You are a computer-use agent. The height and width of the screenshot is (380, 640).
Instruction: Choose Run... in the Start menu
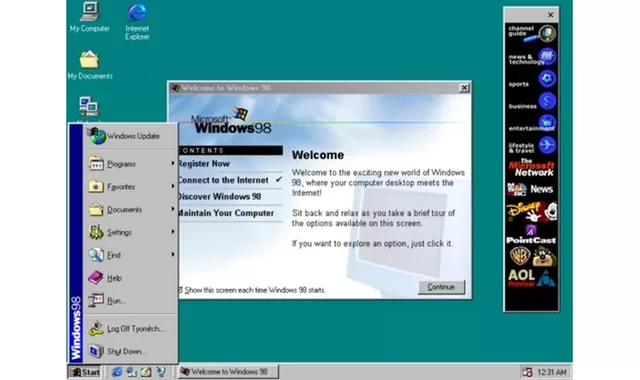[130, 301]
